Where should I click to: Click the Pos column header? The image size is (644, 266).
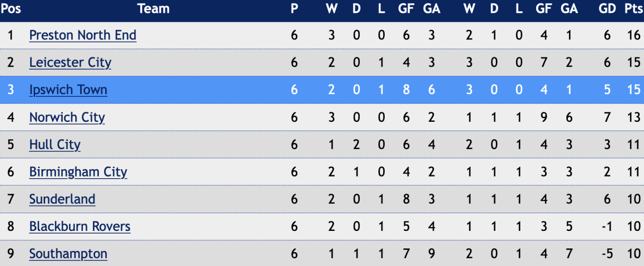click(x=11, y=9)
